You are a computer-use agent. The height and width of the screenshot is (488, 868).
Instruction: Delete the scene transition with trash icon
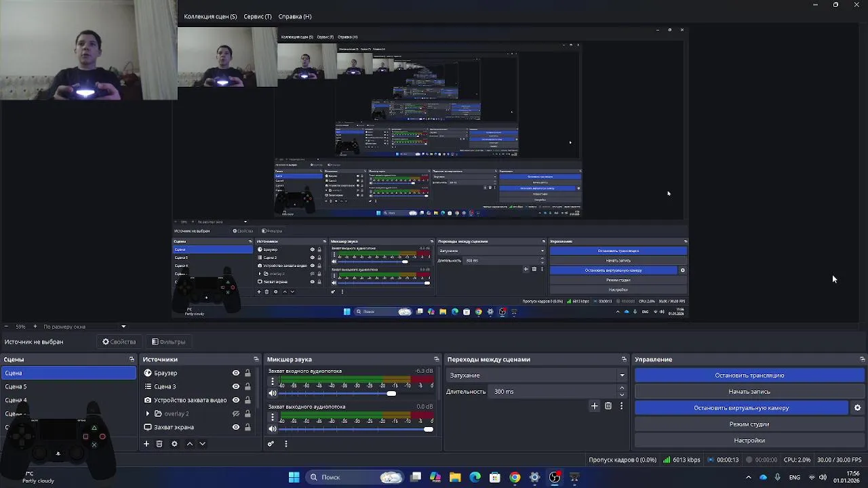(608, 406)
